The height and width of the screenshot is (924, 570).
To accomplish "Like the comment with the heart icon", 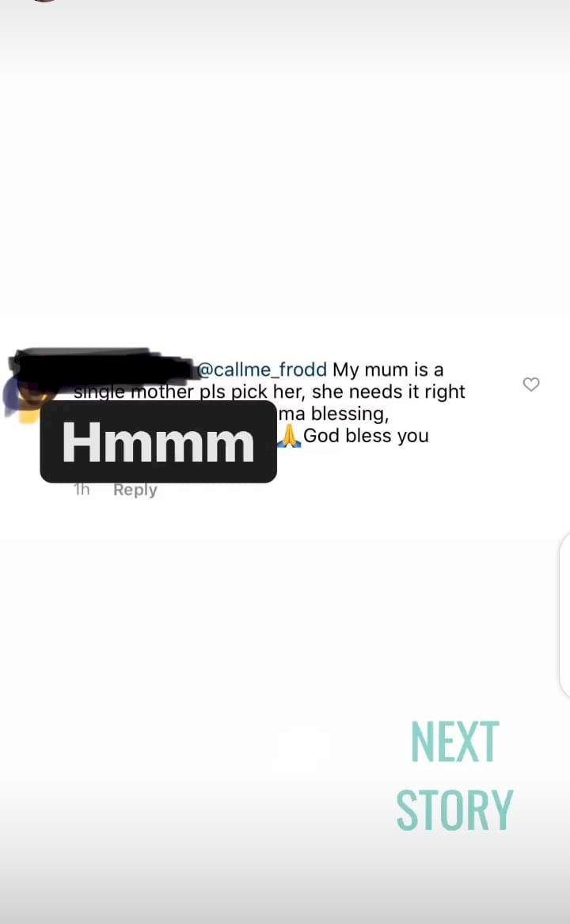I will point(531,384).
